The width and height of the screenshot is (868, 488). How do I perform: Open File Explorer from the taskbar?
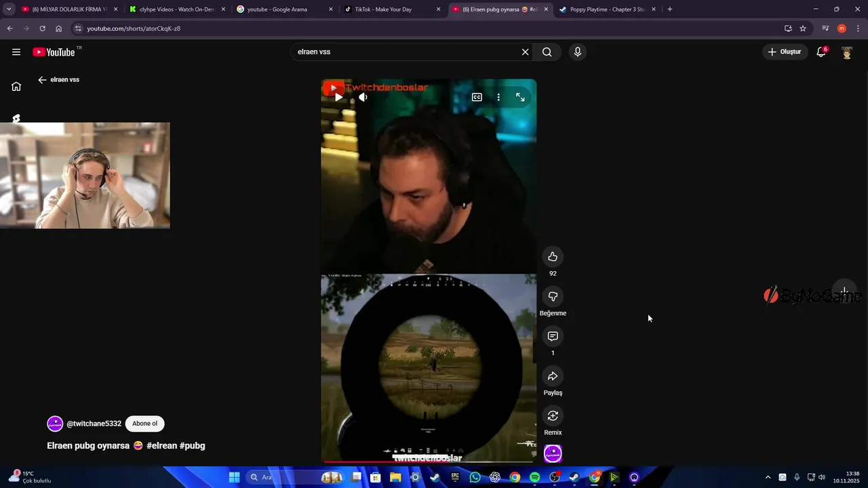395,477
